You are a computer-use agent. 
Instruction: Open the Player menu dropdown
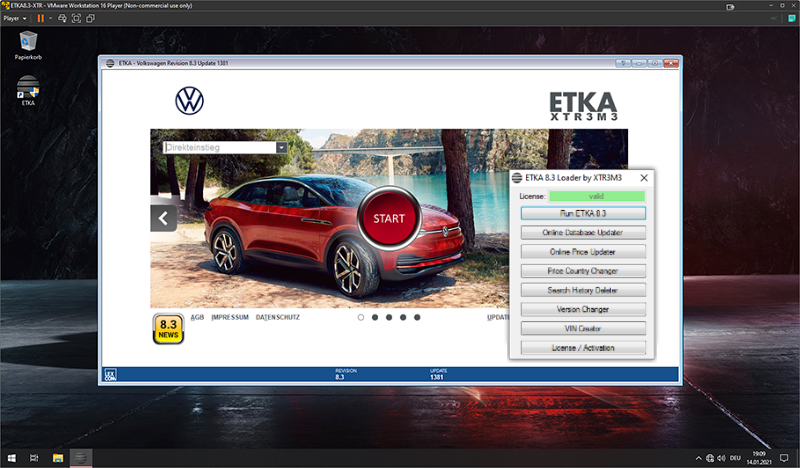coord(15,18)
